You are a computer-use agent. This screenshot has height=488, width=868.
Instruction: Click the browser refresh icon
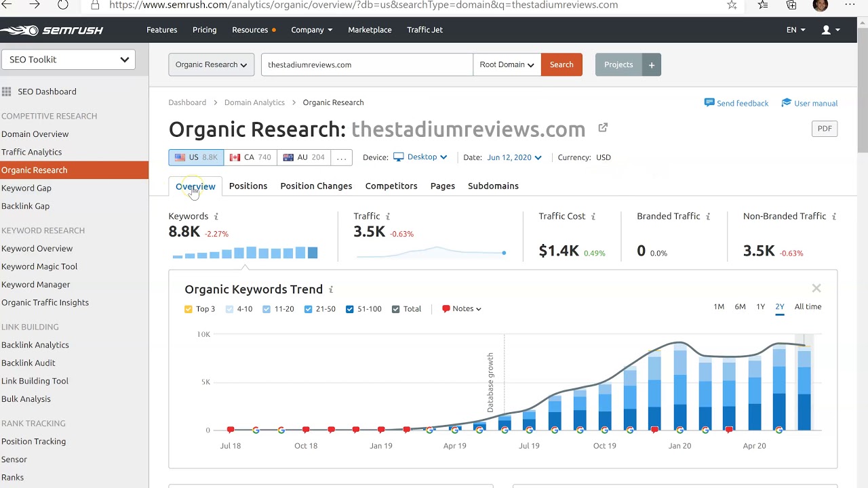coord(62,5)
